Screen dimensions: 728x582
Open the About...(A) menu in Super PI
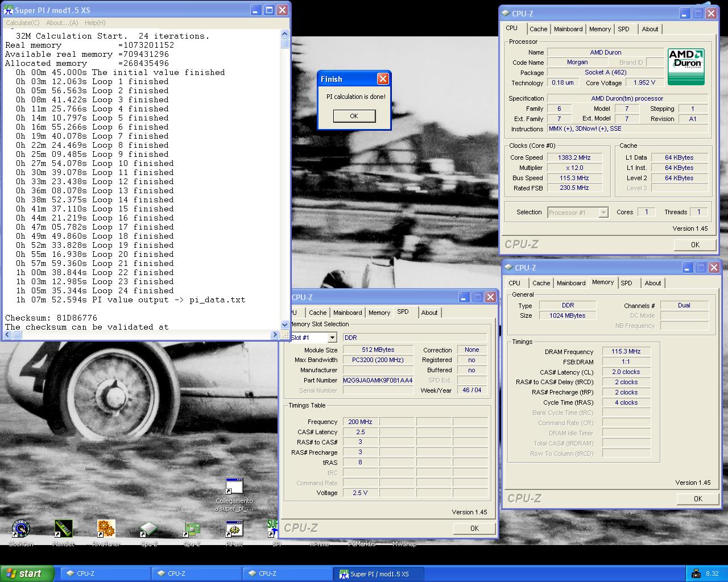pos(62,23)
